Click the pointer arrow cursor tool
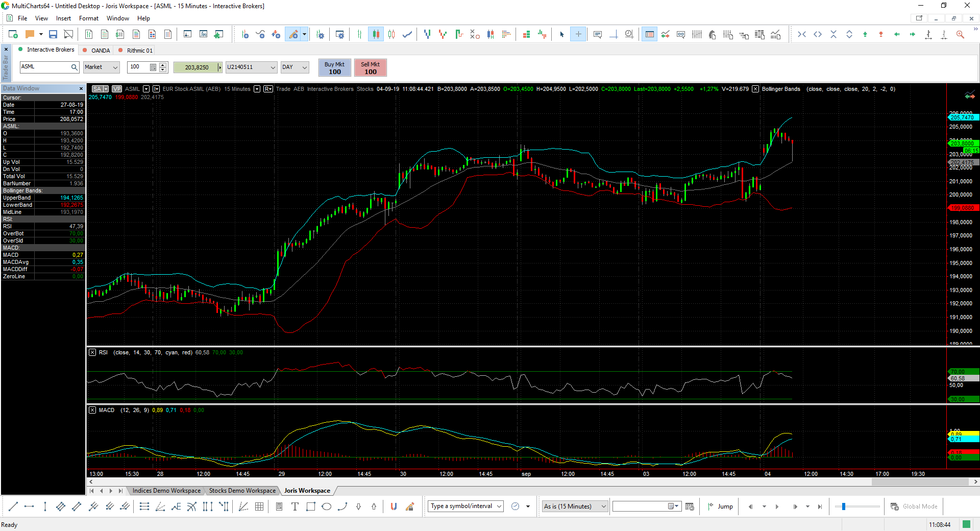The width and height of the screenshot is (980, 531). coord(562,34)
